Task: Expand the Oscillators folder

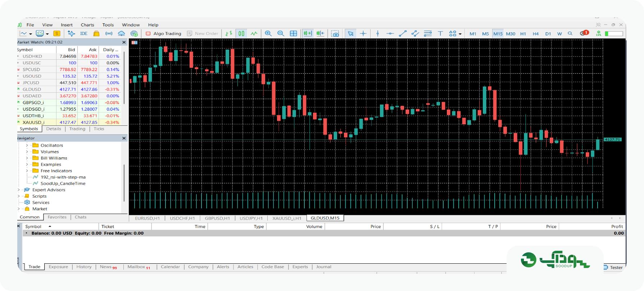Action: click(27, 145)
